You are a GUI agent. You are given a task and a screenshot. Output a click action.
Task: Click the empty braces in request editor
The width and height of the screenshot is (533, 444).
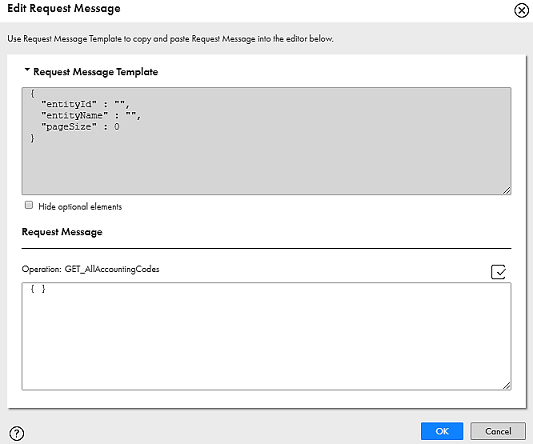tap(38, 289)
